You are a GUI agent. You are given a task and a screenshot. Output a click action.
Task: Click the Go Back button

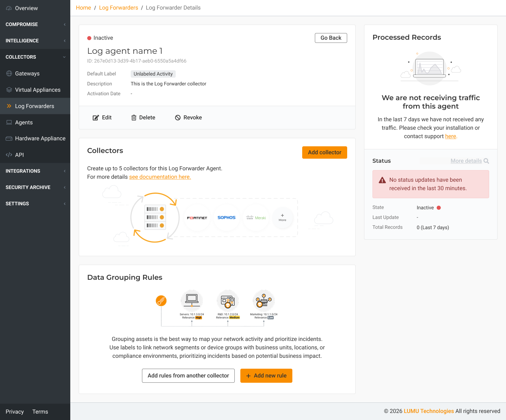pos(331,38)
